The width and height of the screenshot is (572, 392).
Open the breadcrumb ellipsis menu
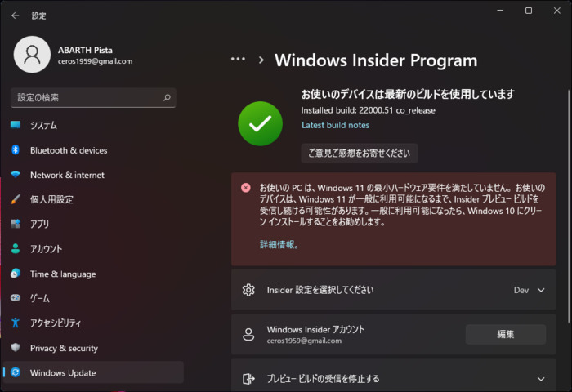click(x=239, y=59)
